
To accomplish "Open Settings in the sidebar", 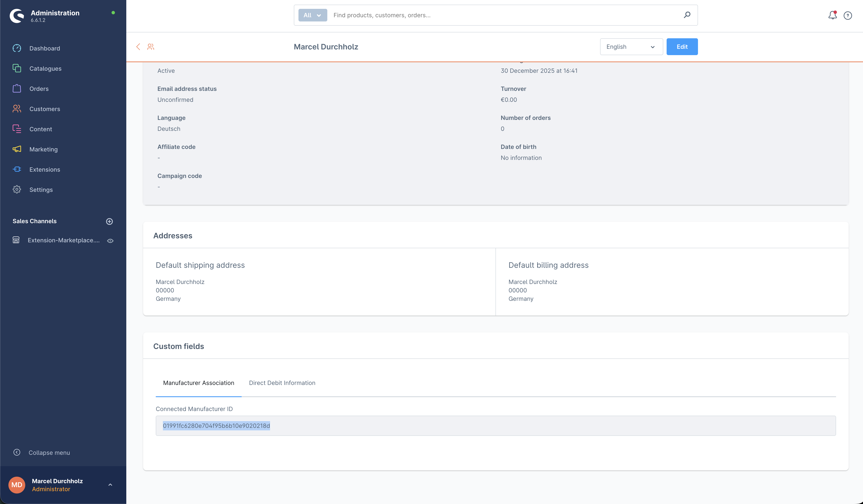I will tap(41, 190).
